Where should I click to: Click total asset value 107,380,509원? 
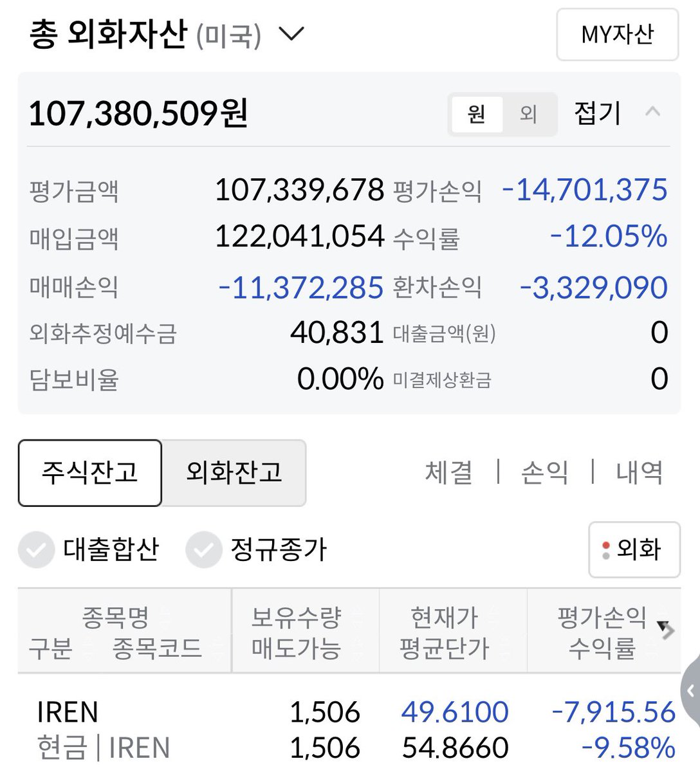[x=138, y=113]
